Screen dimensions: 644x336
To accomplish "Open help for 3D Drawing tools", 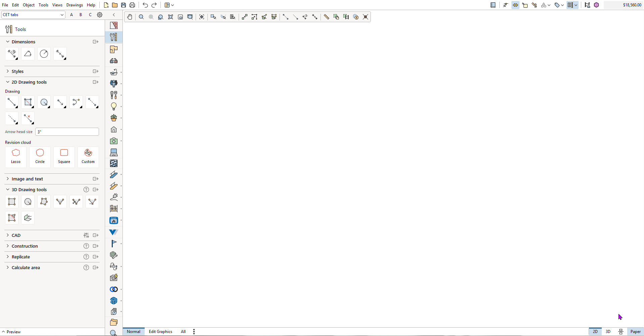I will point(86,190).
